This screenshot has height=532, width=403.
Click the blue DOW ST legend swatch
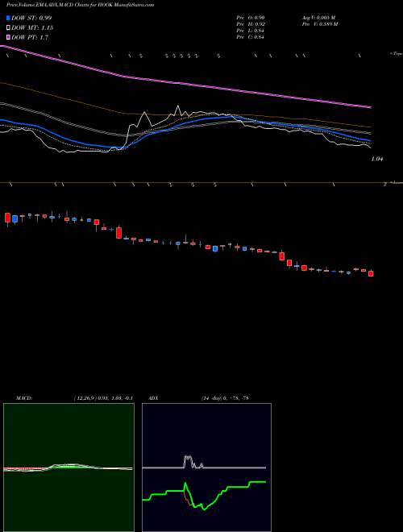point(8,18)
